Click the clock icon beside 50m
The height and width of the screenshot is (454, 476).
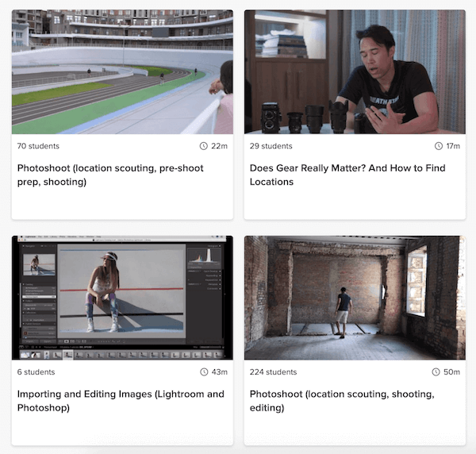coord(436,372)
